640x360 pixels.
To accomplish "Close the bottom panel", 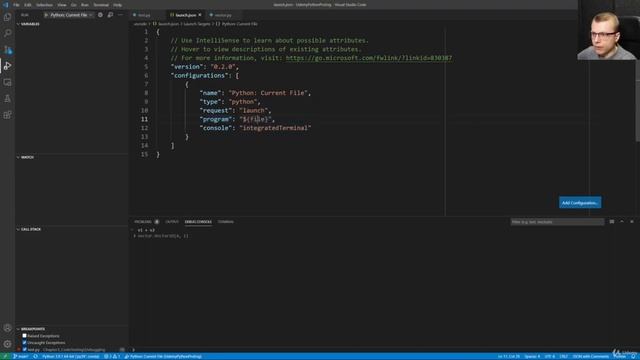I will 631,222.
